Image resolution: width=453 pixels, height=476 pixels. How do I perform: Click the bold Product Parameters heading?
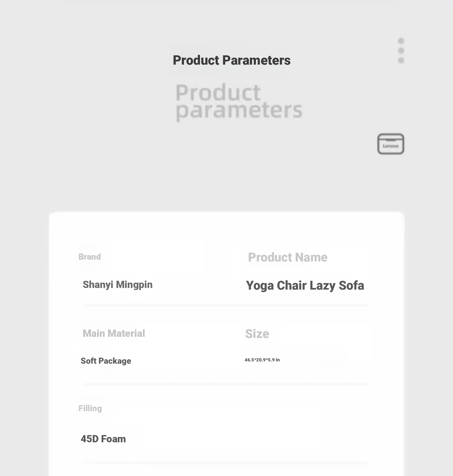pos(232,60)
